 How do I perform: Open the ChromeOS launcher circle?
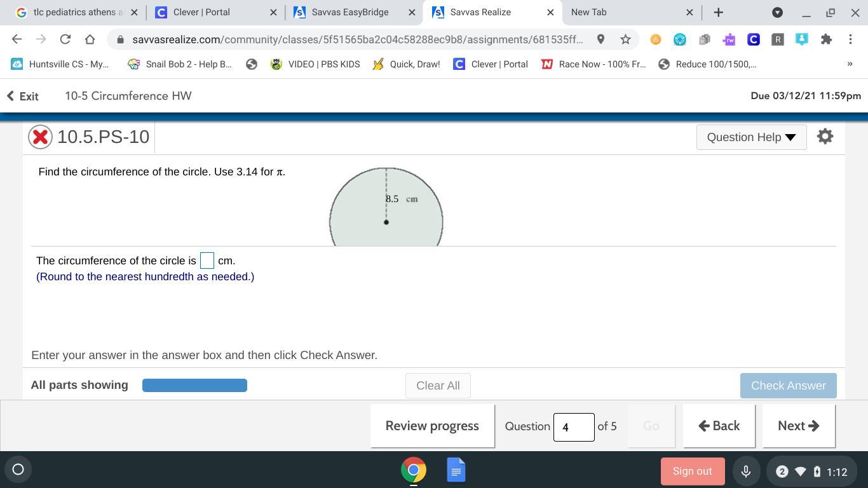pos(18,470)
